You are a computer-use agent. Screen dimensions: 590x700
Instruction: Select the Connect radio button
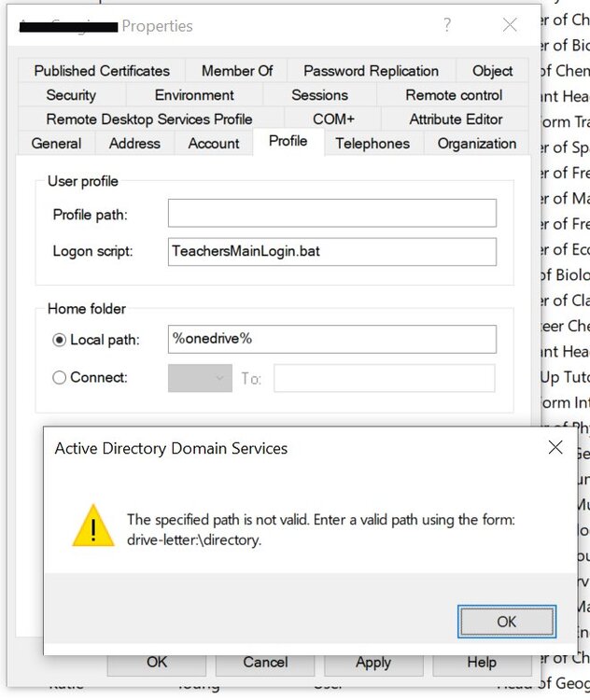coord(59,378)
